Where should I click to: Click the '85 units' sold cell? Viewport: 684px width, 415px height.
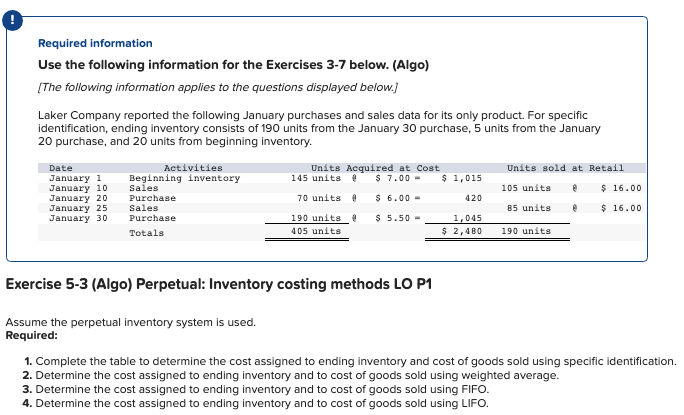pos(529,208)
